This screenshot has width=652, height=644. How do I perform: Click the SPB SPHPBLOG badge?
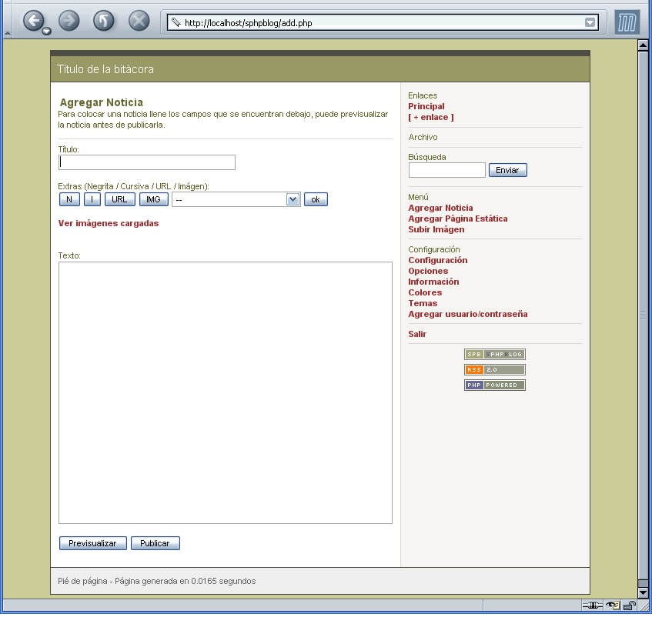click(493, 354)
